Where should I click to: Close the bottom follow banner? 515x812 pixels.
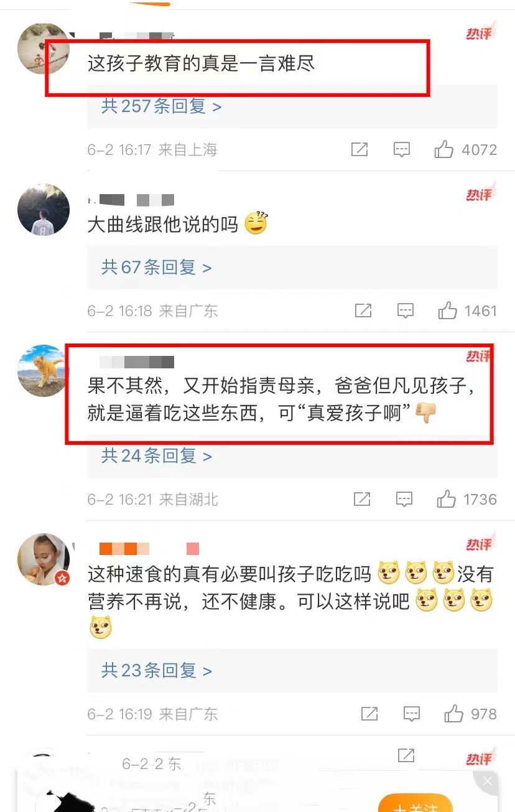point(488,782)
